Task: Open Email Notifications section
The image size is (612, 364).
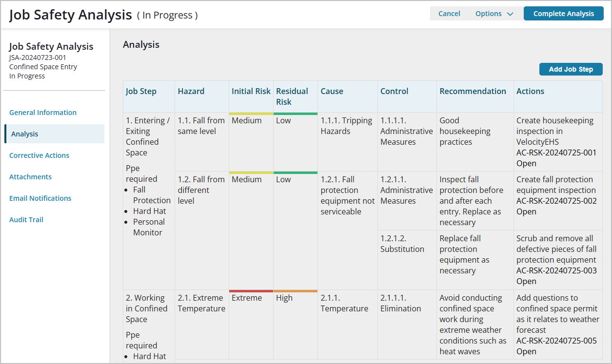Action: 40,198
